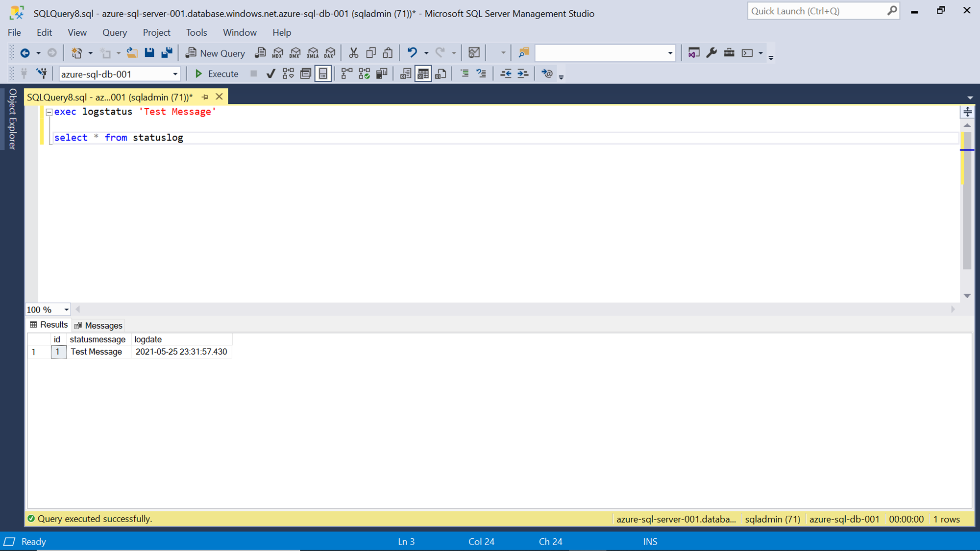Click the Open File folder icon
Screen dimensions: 980x551
[132, 53]
